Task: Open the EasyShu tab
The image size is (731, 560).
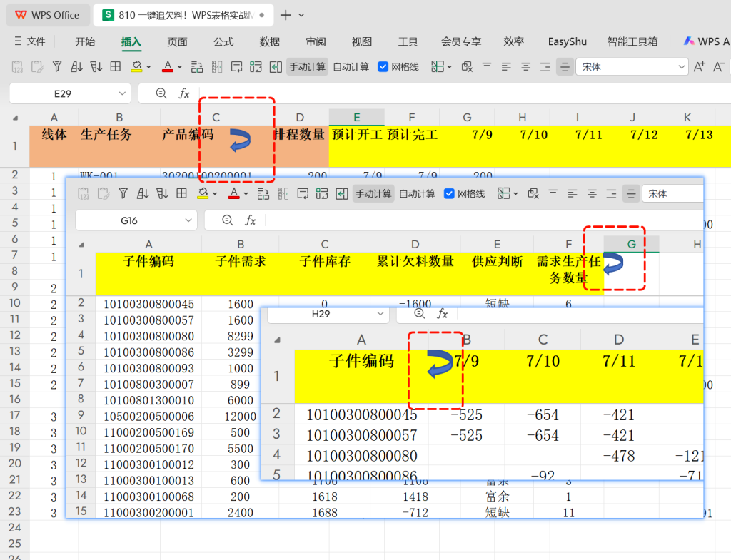Action: [x=568, y=41]
